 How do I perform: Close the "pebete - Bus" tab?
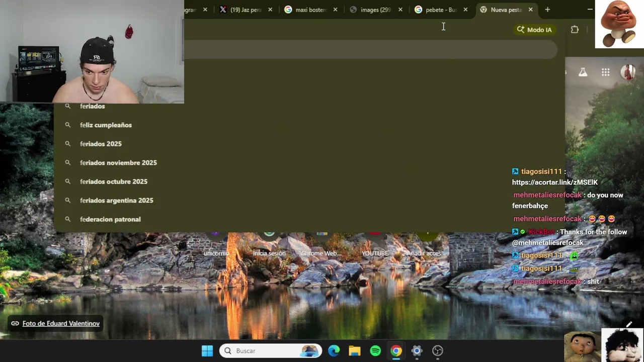point(465,10)
